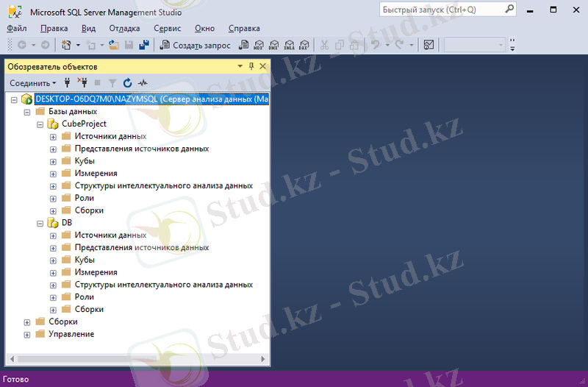The image size is (588, 387).
Task: Close the Object Explorer panel
Action: [263, 66]
